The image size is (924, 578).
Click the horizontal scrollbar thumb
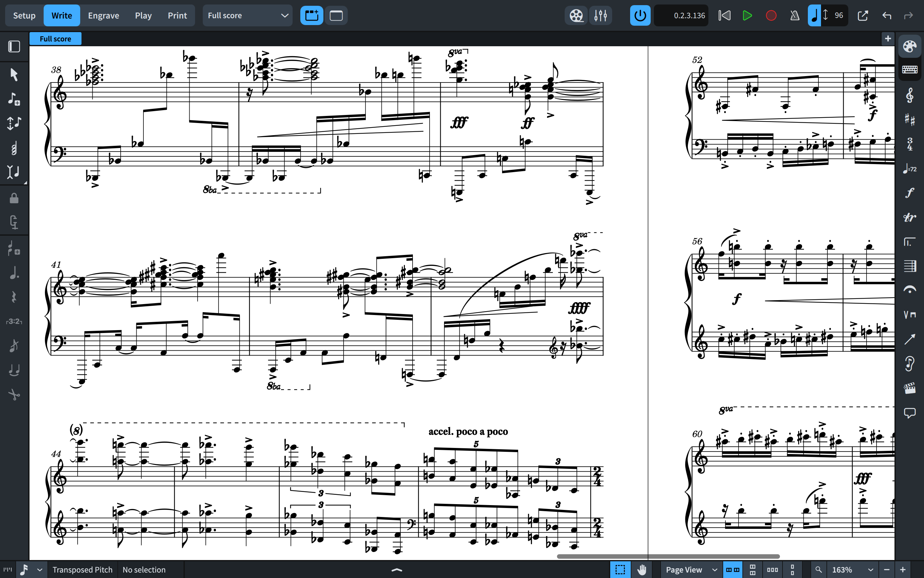(668, 556)
